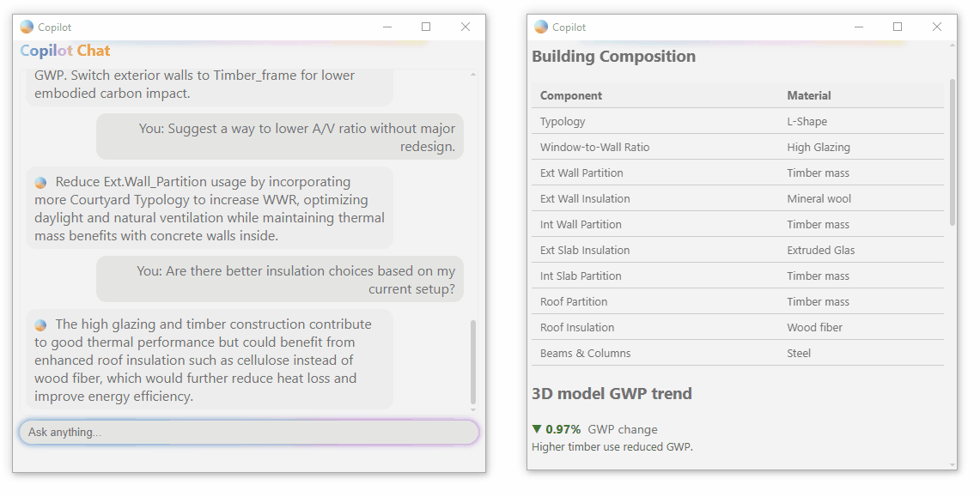
Task: Click the chat scrollbar up arrow
Action: [473, 75]
